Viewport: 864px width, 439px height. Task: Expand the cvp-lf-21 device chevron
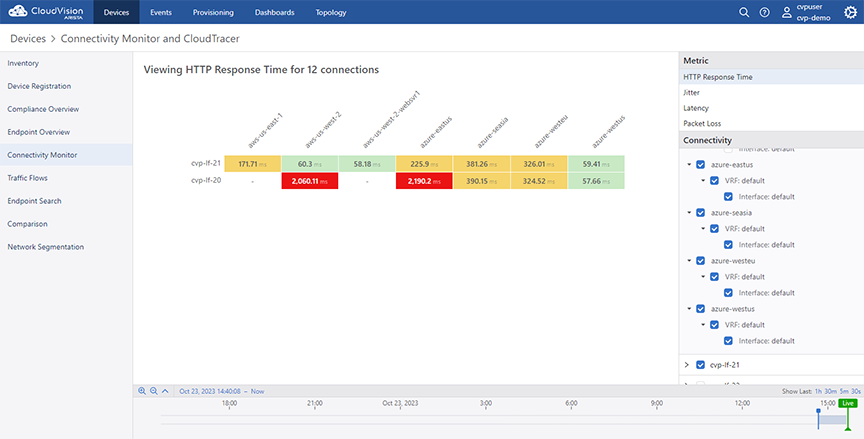(x=687, y=365)
